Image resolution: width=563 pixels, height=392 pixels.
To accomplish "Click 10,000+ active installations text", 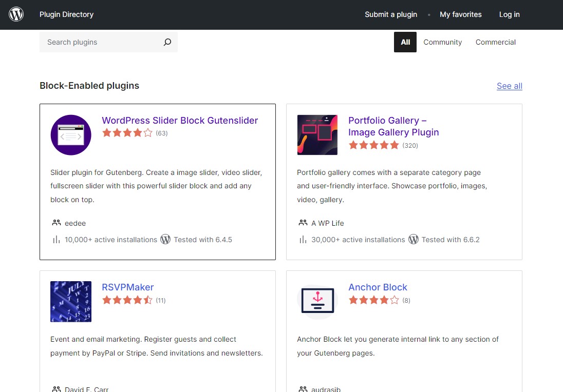I will [x=111, y=240].
